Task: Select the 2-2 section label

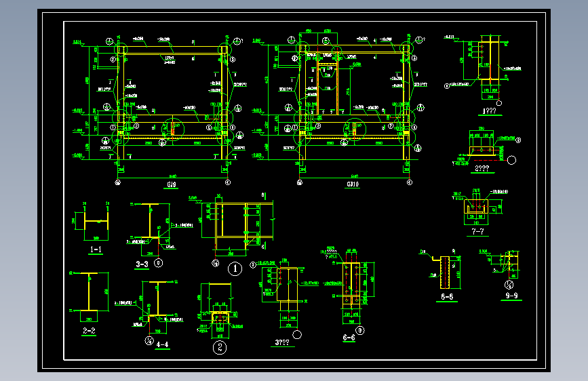Action: tap(89, 331)
